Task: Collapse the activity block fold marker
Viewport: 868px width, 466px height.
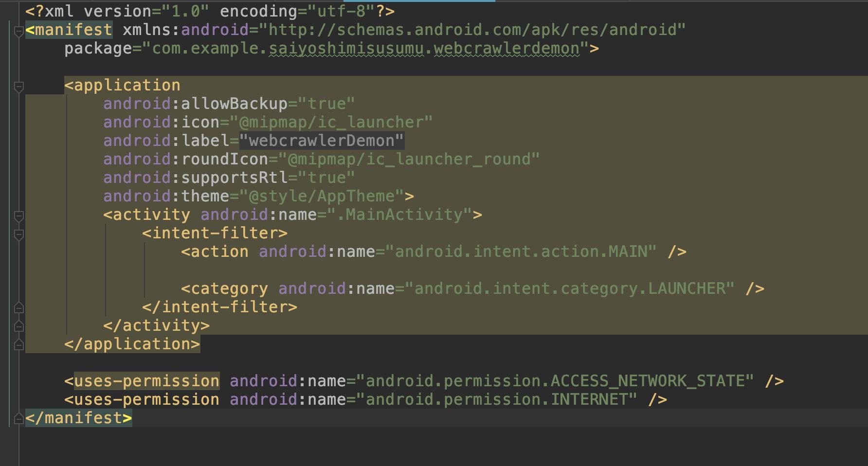Action: pyautogui.click(x=18, y=216)
